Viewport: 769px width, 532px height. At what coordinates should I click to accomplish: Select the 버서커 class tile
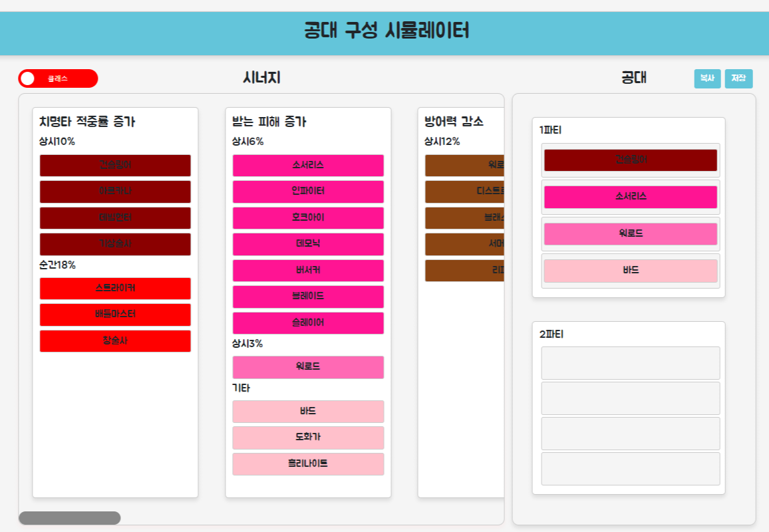pyautogui.click(x=308, y=270)
